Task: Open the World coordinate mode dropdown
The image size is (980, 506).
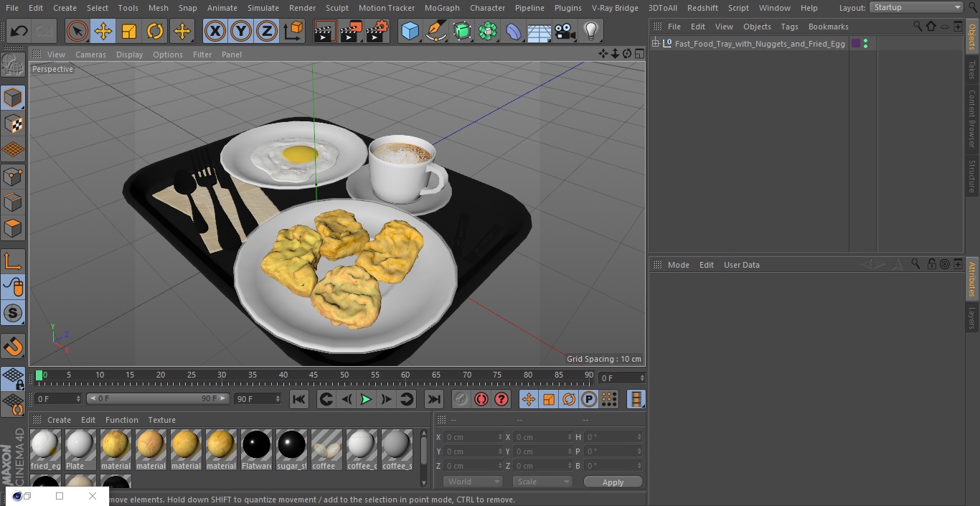Action: pyautogui.click(x=473, y=482)
